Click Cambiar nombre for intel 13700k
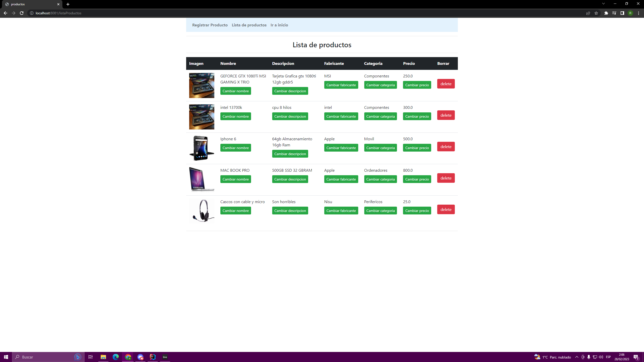Image resolution: width=644 pixels, height=362 pixels. click(235, 116)
